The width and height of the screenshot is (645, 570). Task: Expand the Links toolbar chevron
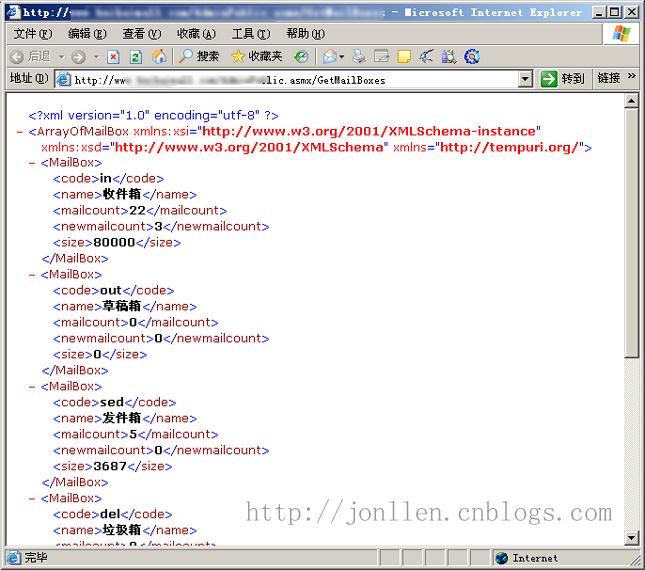pos(631,76)
